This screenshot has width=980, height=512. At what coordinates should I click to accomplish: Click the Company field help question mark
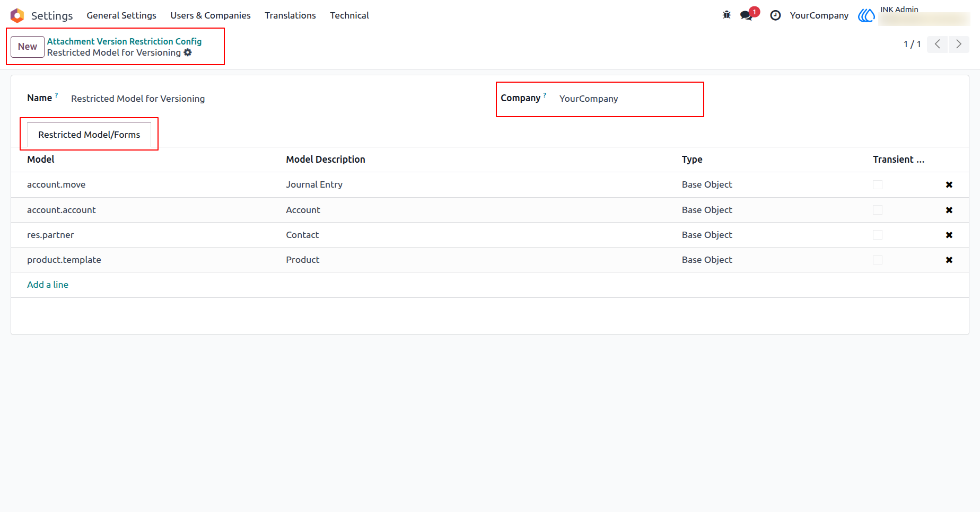pyautogui.click(x=545, y=95)
